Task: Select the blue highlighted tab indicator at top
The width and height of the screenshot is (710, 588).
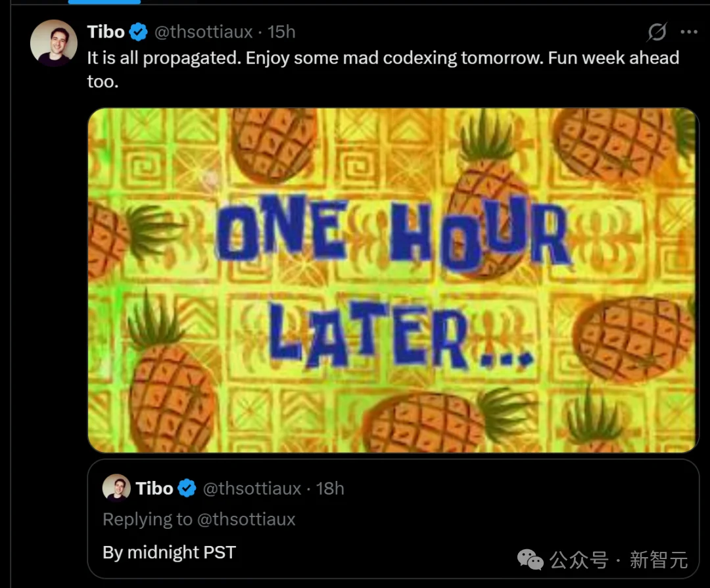Action: click(104, 2)
